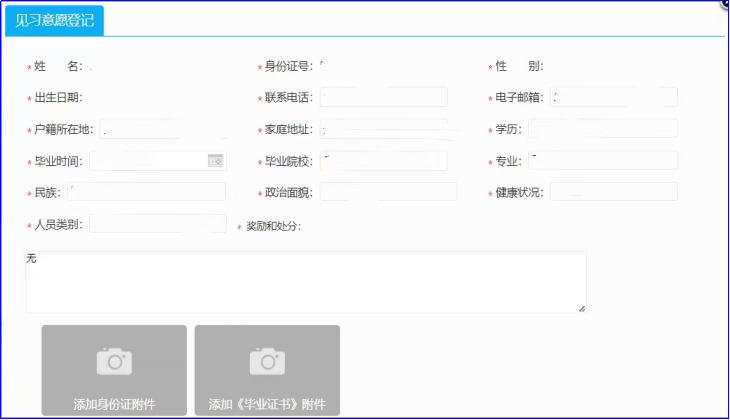This screenshot has width=730, height=420.
Task: Click inside the 奖励和处分 text area
Action: (306, 282)
